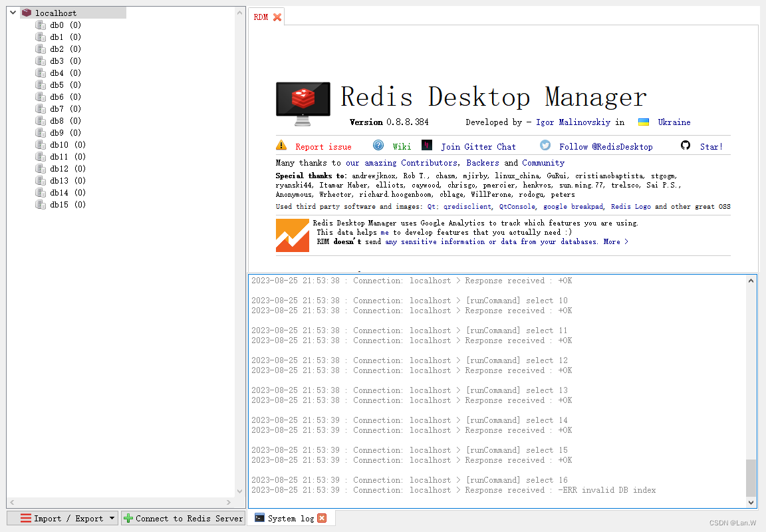The width and height of the screenshot is (766, 532).
Task: Open the Community link
Action: [543, 163]
